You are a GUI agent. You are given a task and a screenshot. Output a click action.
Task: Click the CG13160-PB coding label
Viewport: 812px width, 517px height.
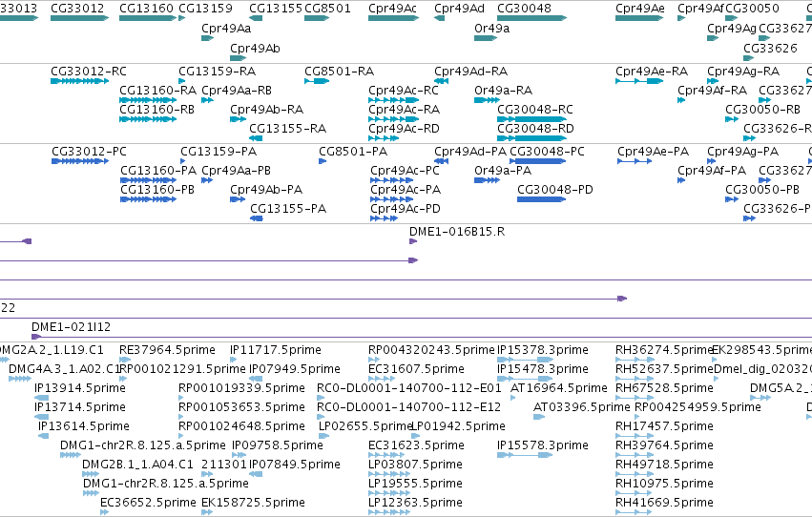(157, 190)
